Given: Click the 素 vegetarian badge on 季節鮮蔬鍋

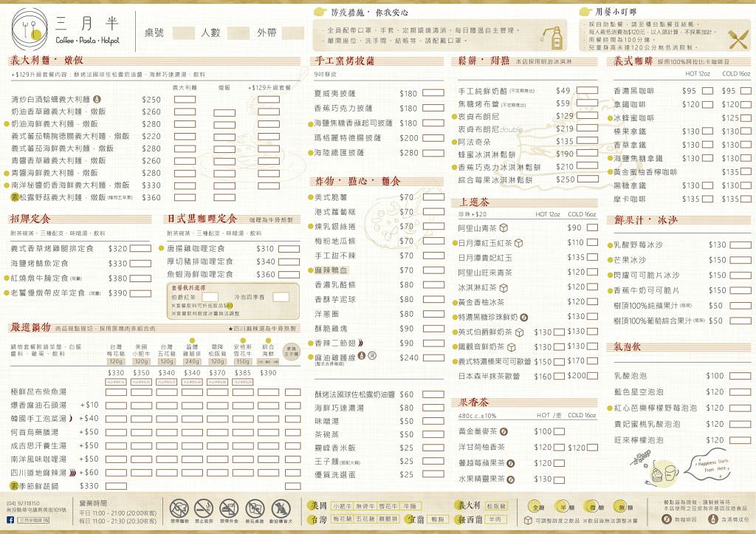Looking at the screenshot, I should click(14, 486).
